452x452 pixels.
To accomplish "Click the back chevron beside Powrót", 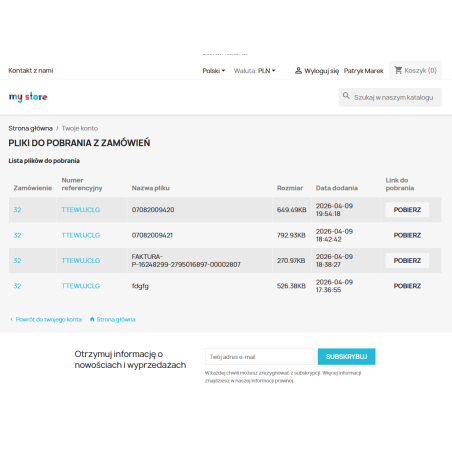I will pyautogui.click(x=12, y=319).
